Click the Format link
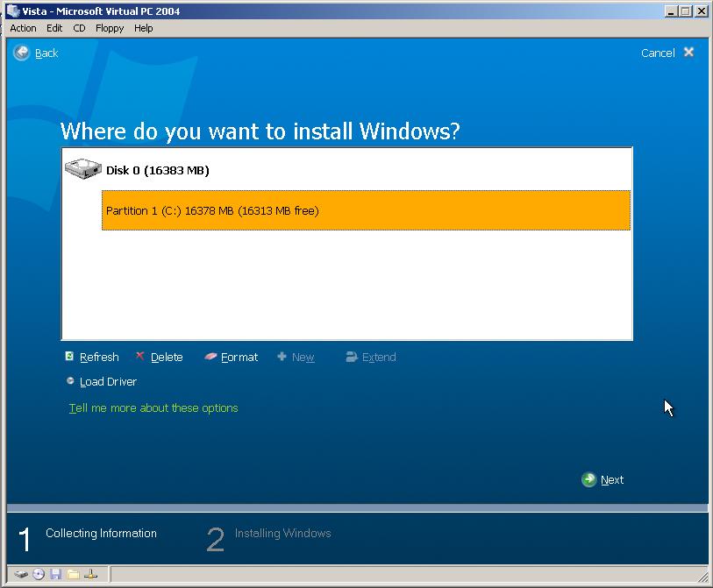This screenshot has width=713, height=588. (x=239, y=358)
